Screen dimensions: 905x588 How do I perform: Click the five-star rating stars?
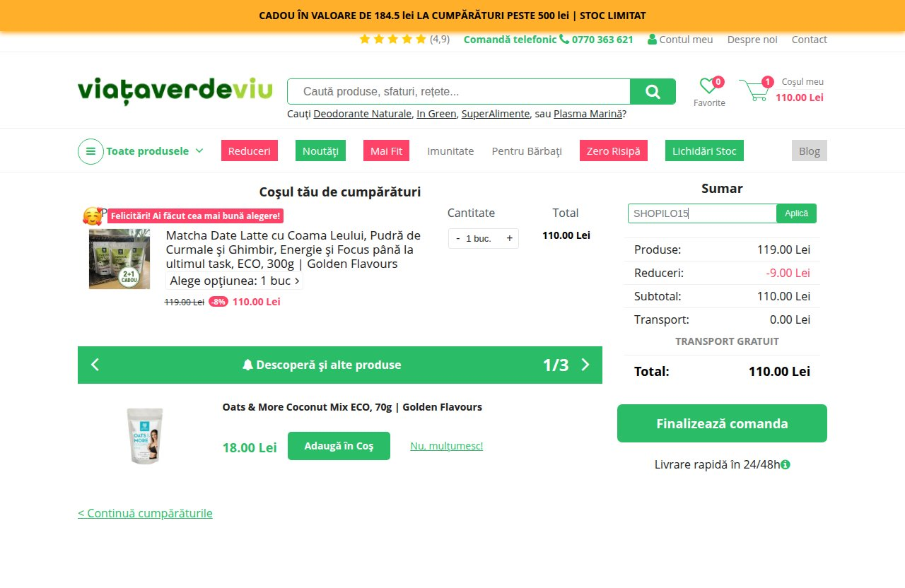coord(392,39)
